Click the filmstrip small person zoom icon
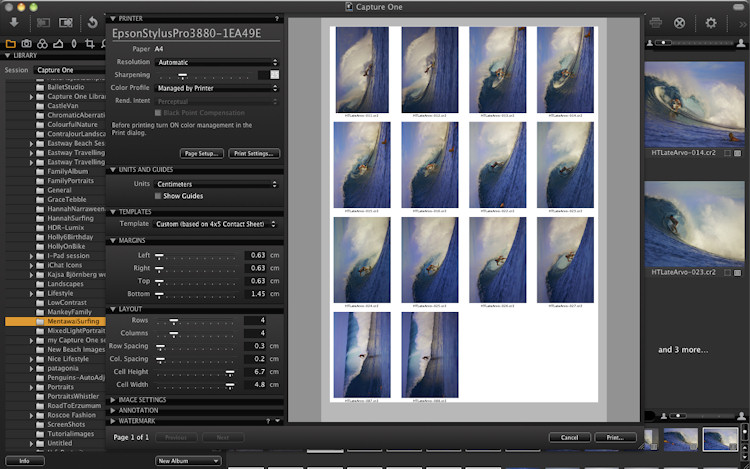Image resolution: width=750 pixels, height=469 pixels. [663, 416]
